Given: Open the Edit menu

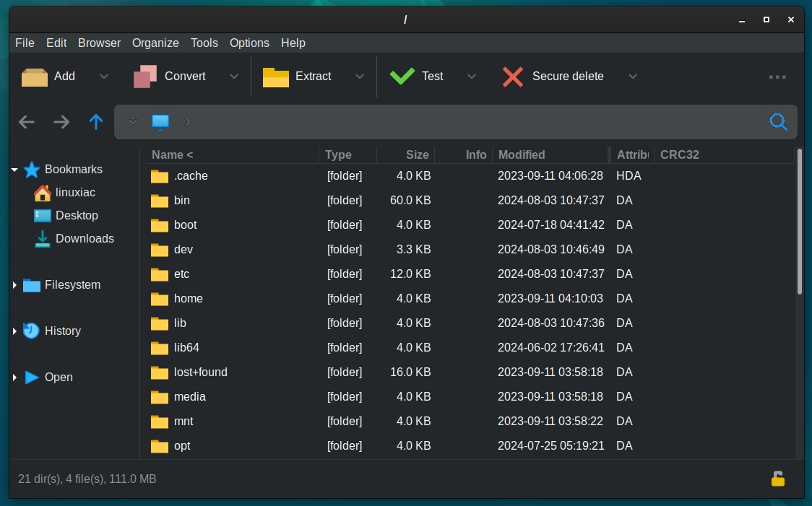Looking at the screenshot, I should [x=56, y=43].
